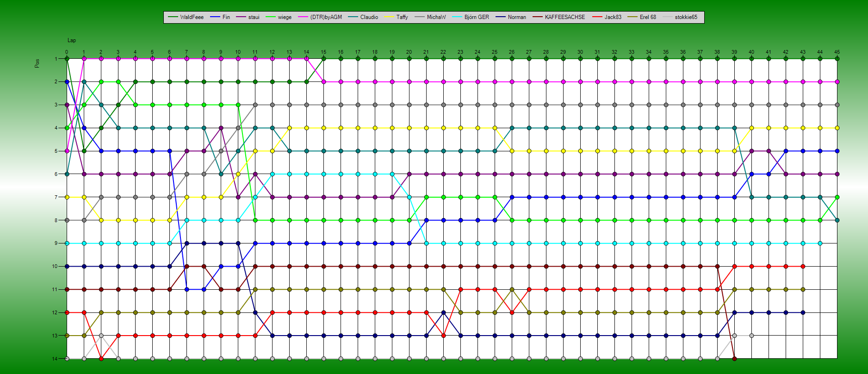Viewport: 868px width, 374px height.
Task: Select dark red KAFFEESACHSE marker at lap 39 bottom
Action: coord(734,359)
